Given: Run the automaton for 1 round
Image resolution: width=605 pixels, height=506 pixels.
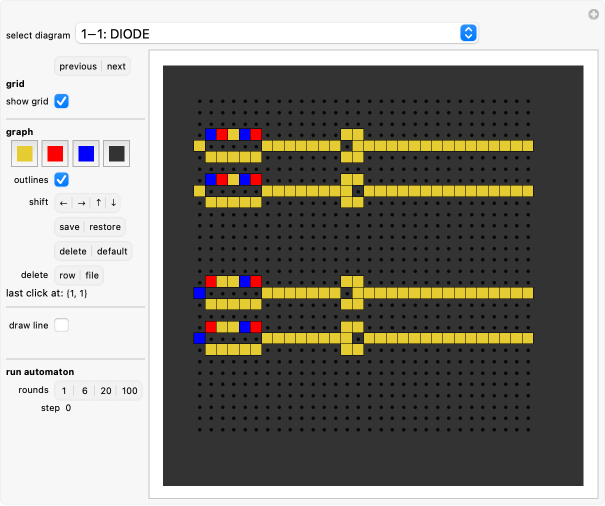Looking at the screenshot, I should tap(64, 390).
